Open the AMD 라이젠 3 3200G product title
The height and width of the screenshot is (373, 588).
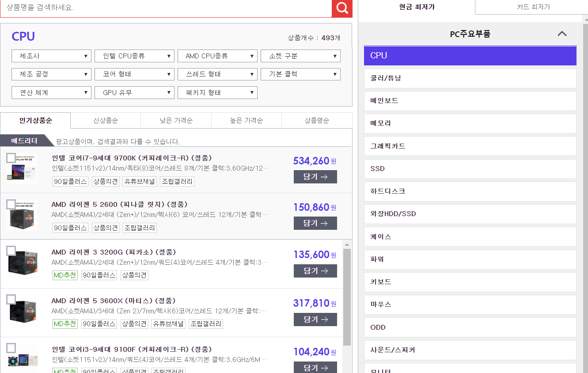click(114, 252)
